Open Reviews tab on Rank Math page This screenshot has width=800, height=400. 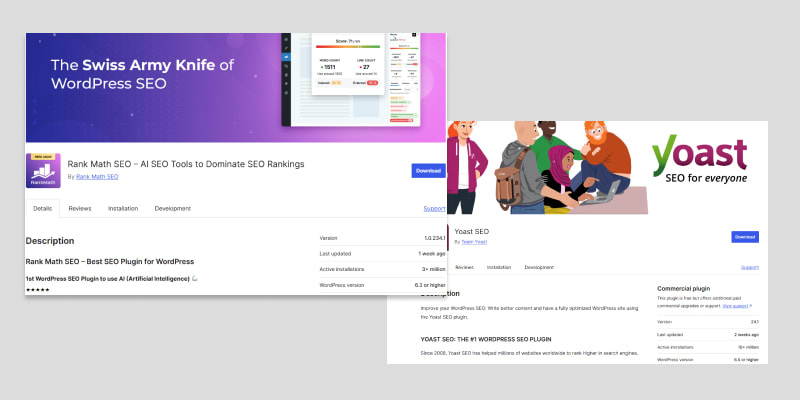coord(80,209)
